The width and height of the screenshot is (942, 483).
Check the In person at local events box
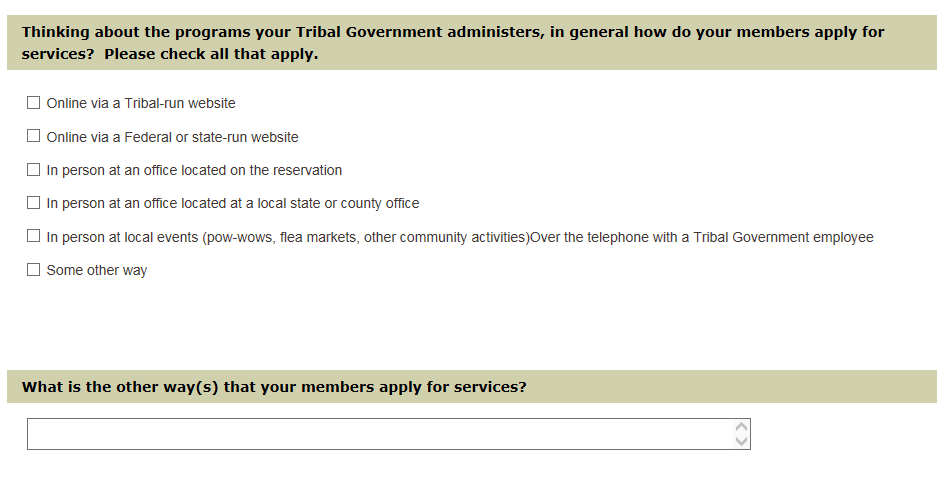[x=34, y=237]
